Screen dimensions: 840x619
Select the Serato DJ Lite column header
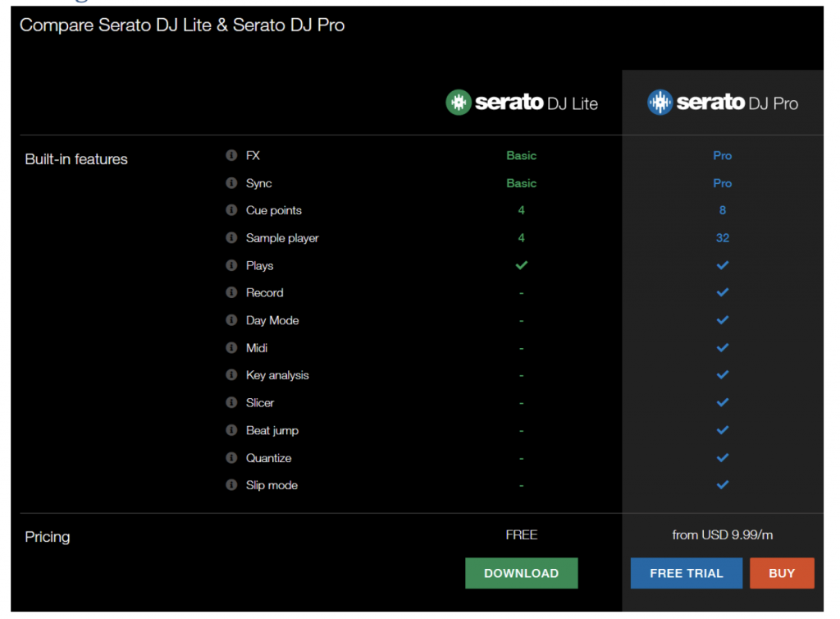click(x=522, y=103)
